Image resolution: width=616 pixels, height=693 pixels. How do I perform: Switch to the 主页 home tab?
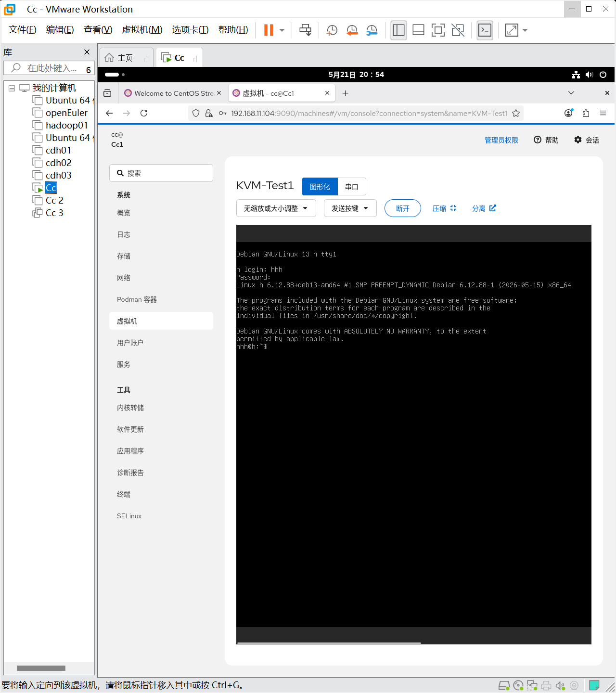[x=126, y=58]
